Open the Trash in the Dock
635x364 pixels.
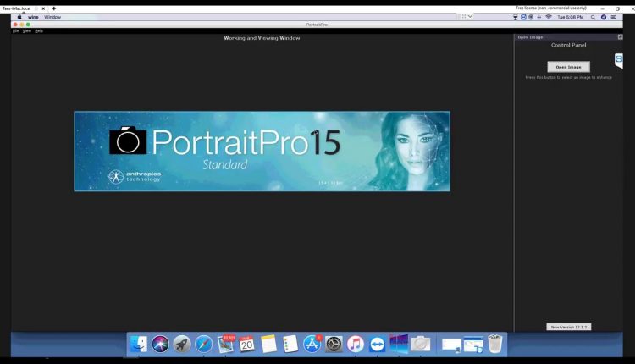tap(495, 344)
